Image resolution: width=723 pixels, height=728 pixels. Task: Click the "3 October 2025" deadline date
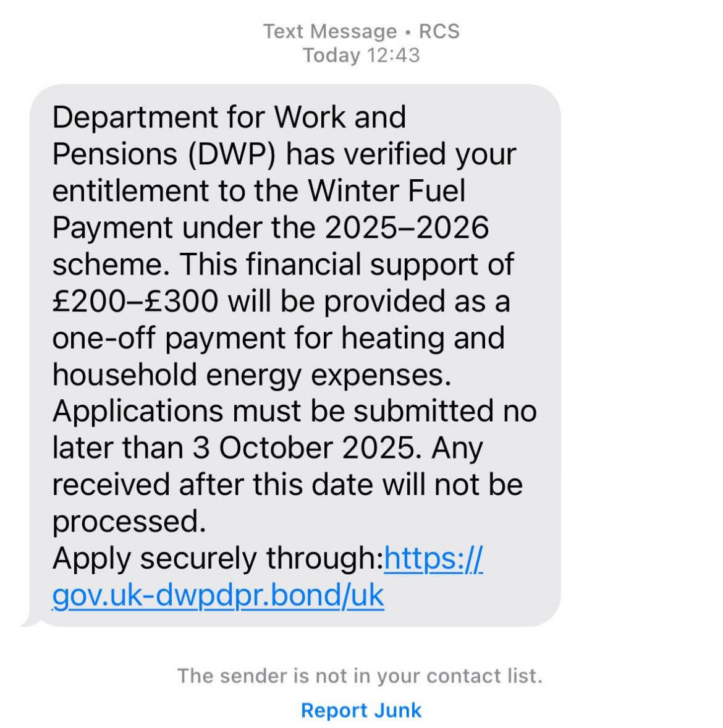point(303,448)
